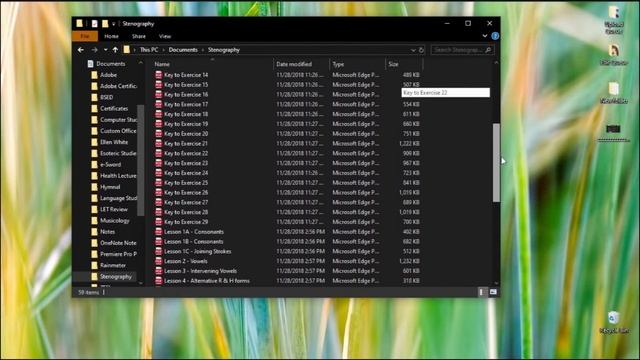Select file Lesson 4 - Alternative R & H forms
The width and height of the screenshot is (640, 360).
tap(207, 280)
